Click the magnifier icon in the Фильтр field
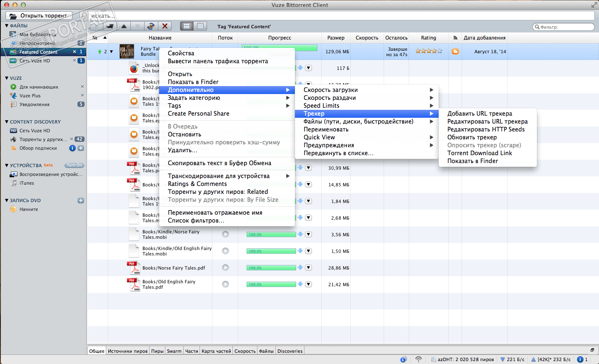The height and width of the screenshot is (364, 599). coord(537,27)
